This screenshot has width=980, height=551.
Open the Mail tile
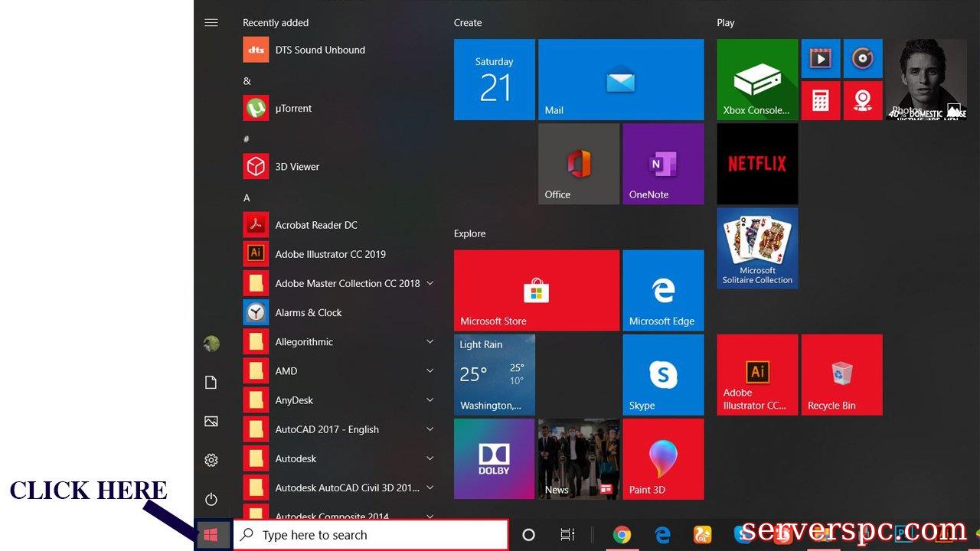coord(620,80)
